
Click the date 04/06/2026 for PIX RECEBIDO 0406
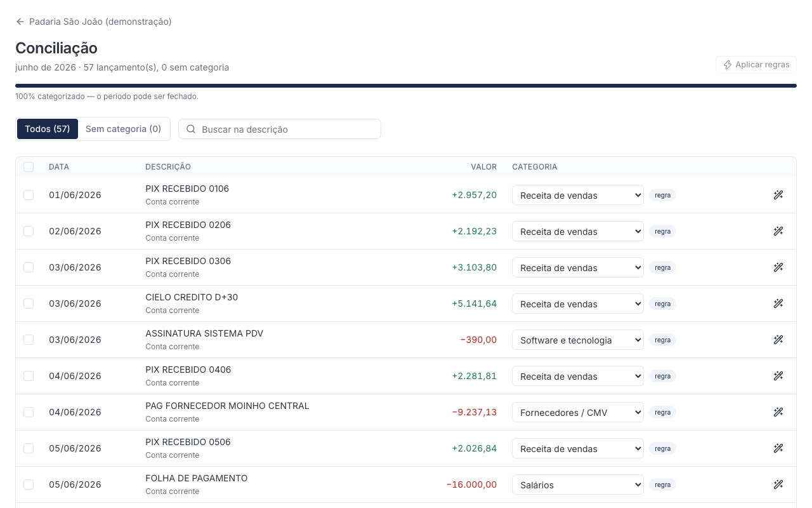click(75, 376)
